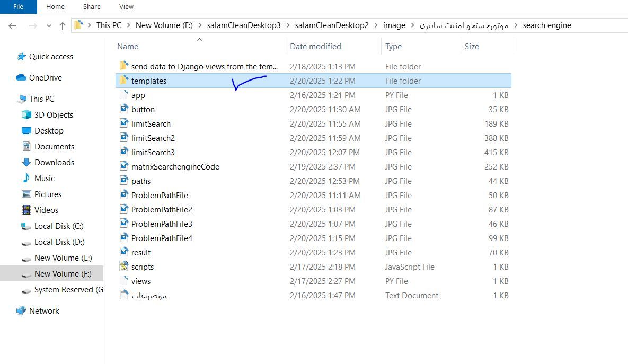Expand the breadcrumb chevron after This PC

[129, 25]
